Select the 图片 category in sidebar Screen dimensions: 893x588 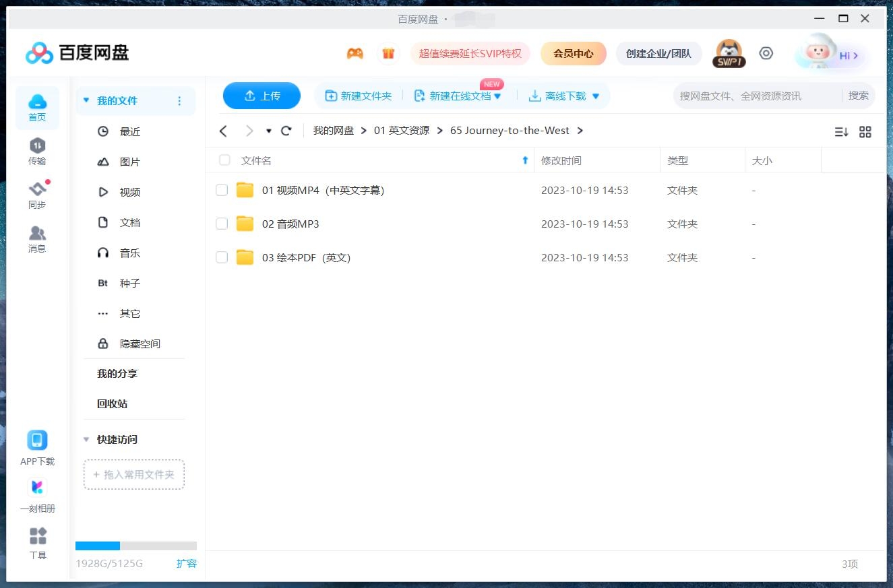129,162
